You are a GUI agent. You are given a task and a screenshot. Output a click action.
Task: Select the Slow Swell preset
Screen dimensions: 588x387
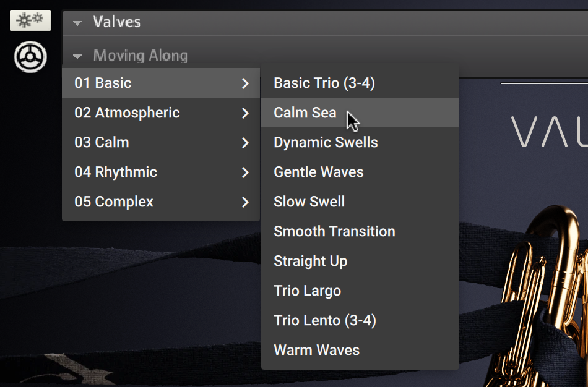[309, 202]
